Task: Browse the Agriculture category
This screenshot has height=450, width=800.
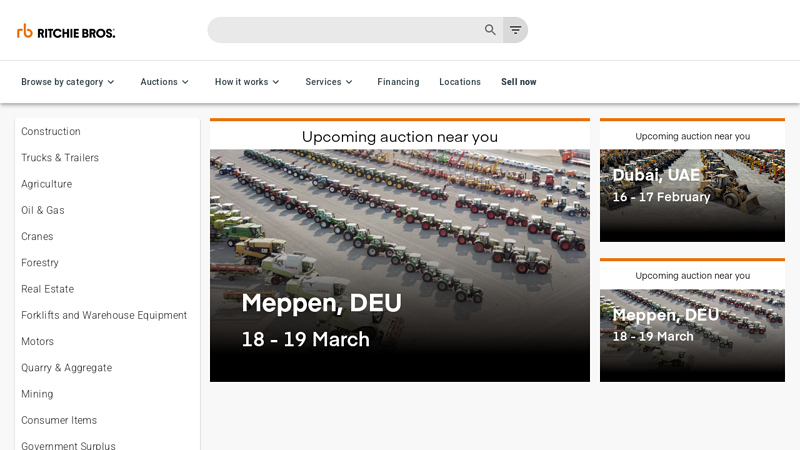Action: click(46, 184)
